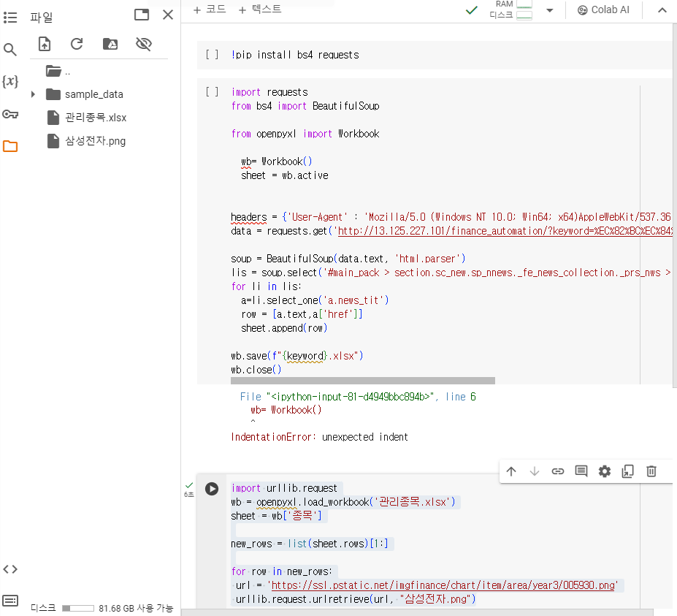Go up to parent folder
Screen dimensions: 677x616
tap(58, 71)
